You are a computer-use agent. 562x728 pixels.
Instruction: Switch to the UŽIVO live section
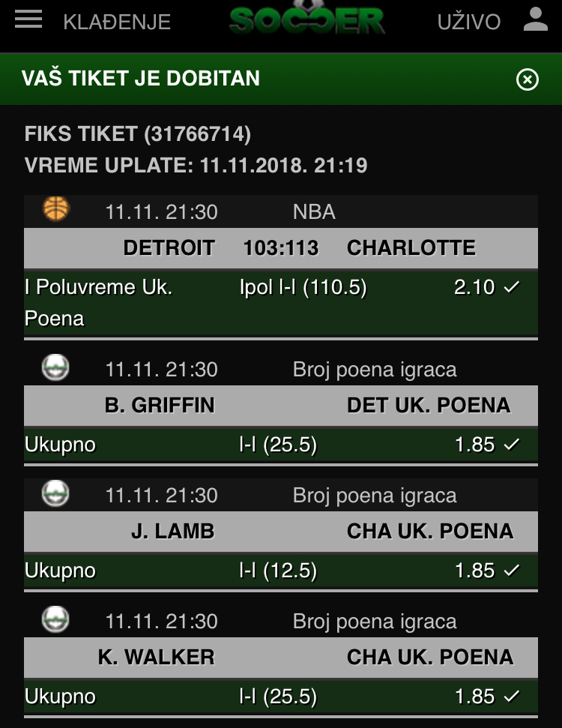tap(469, 22)
